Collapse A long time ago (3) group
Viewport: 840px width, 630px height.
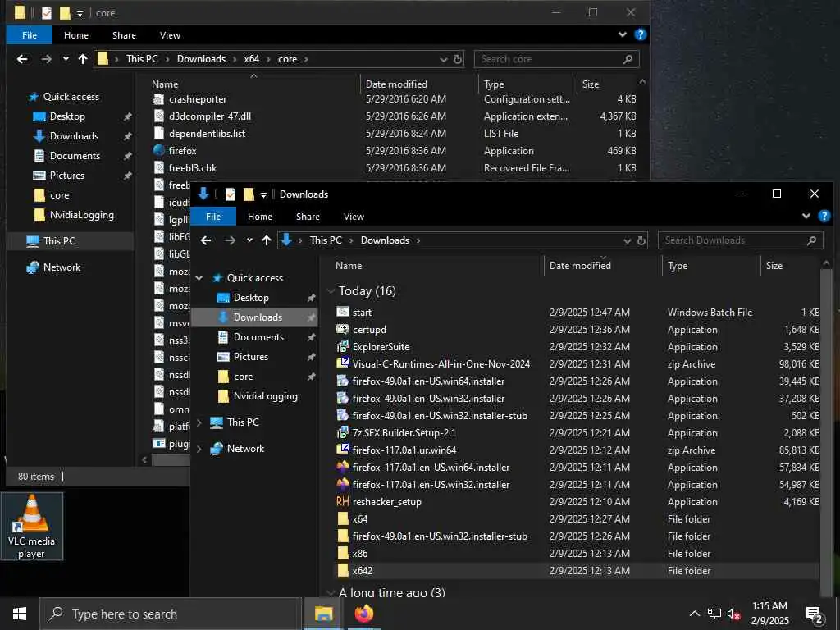(x=331, y=592)
